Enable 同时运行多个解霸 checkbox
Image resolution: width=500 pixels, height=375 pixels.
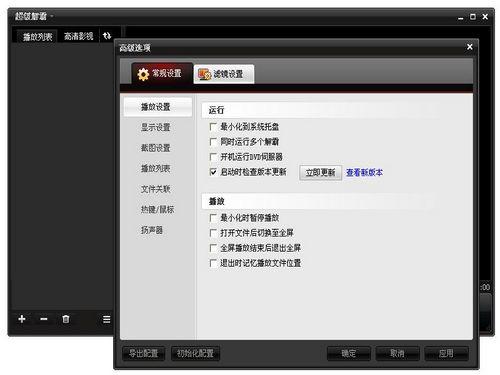pos(213,142)
